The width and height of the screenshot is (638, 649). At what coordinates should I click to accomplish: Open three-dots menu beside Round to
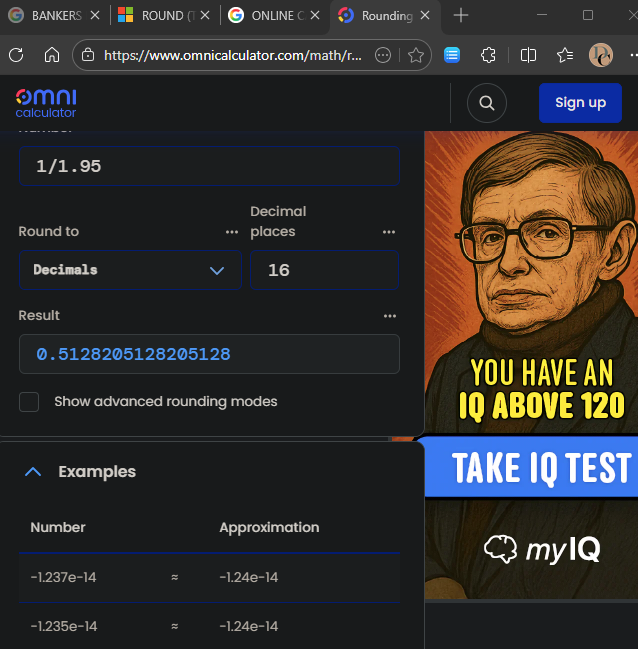(232, 232)
